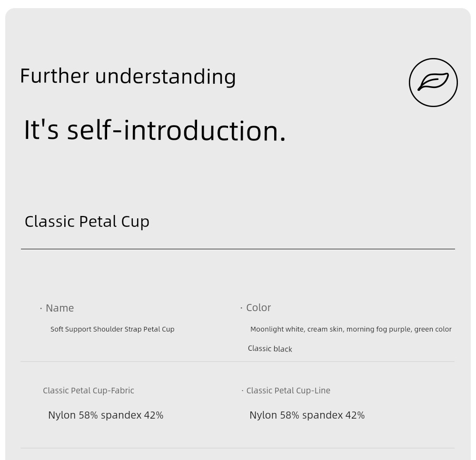Click the 'Classic black' color text

[x=270, y=349]
